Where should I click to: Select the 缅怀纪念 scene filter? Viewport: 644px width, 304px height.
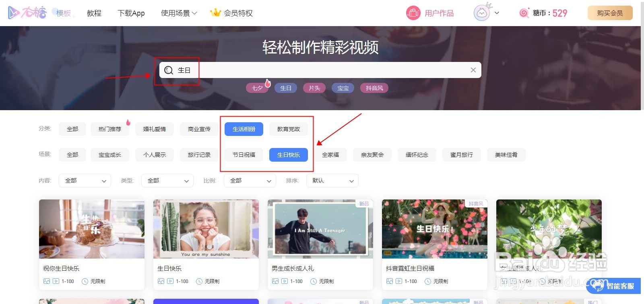pos(417,155)
